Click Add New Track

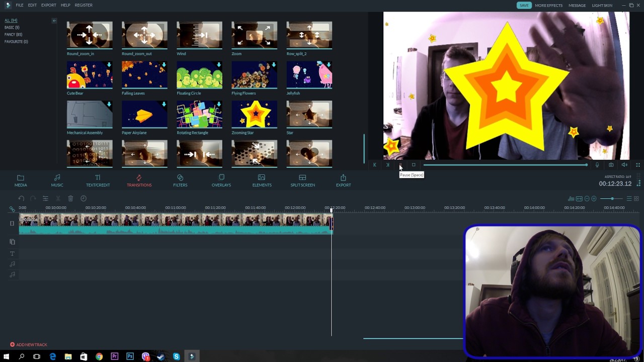29,344
